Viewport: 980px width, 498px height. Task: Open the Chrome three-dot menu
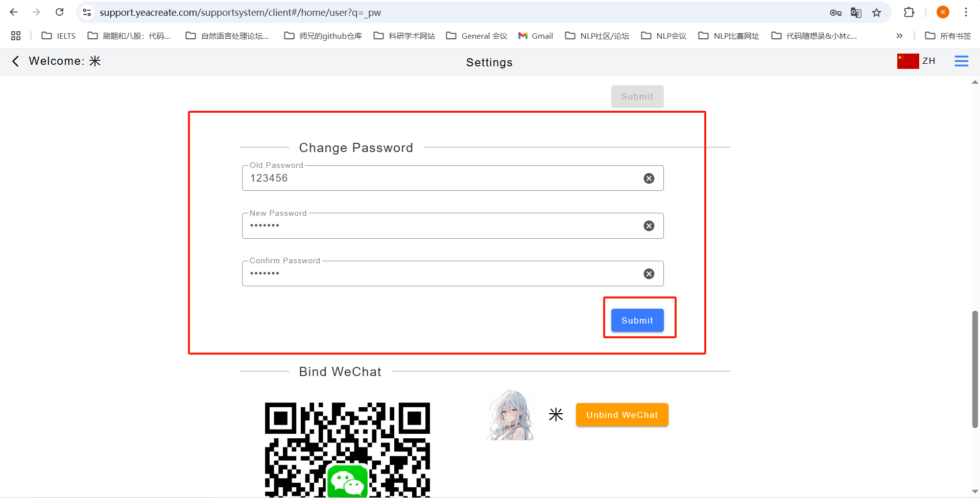[966, 12]
